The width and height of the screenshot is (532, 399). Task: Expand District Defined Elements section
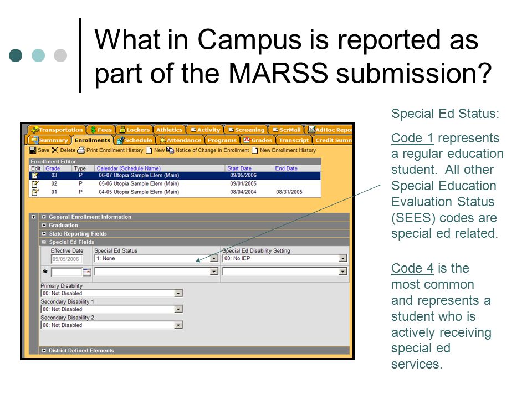(44, 350)
